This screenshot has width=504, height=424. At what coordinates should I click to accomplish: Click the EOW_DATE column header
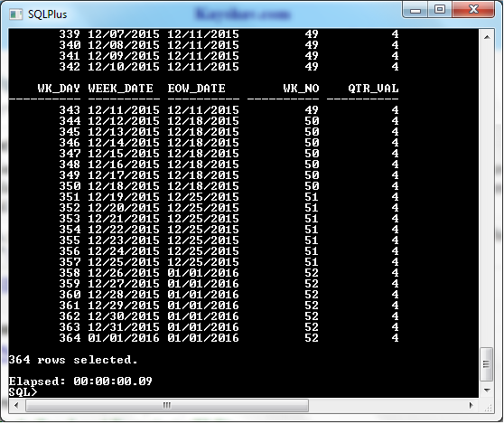[x=196, y=89]
